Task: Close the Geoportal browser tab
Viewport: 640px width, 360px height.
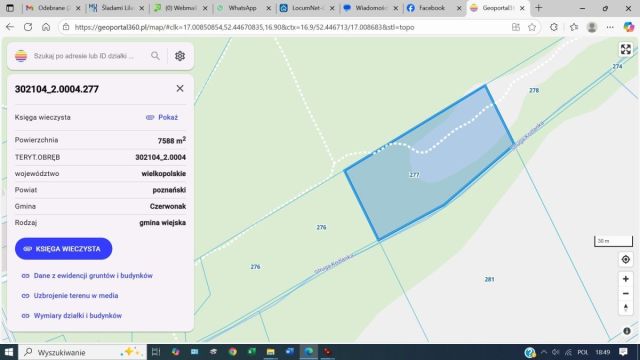Action: (x=522, y=8)
